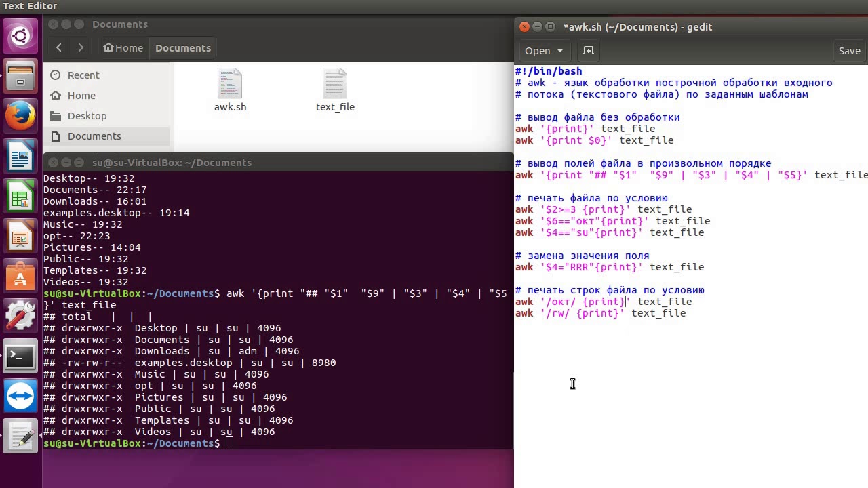Select the awk.sh file icon
Screen dimensions: 868x488
tap(230, 90)
